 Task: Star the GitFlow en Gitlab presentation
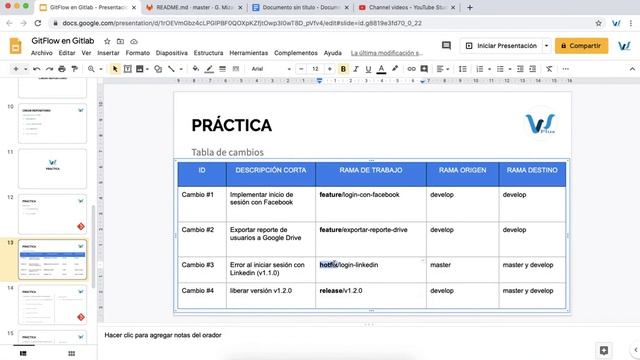pos(107,41)
